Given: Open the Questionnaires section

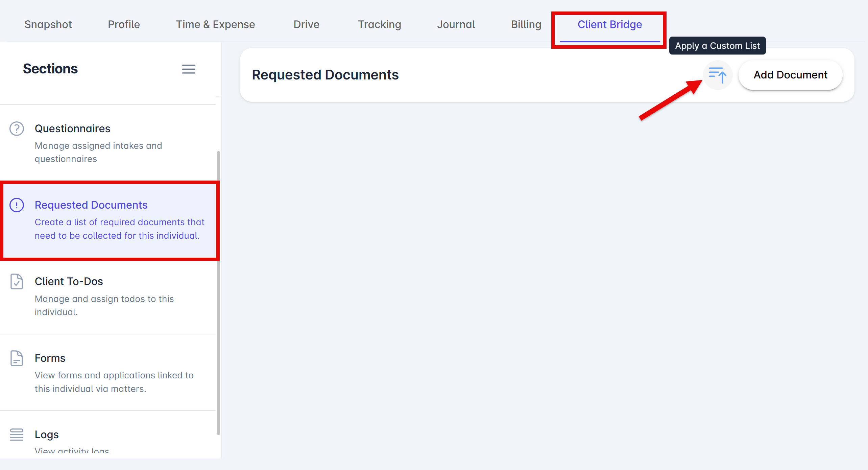Looking at the screenshot, I should [x=72, y=128].
